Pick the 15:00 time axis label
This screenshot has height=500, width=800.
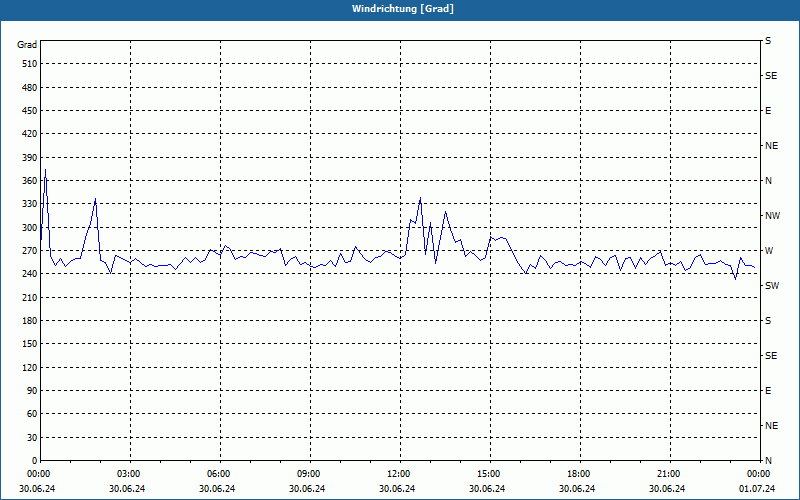(x=489, y=473)
